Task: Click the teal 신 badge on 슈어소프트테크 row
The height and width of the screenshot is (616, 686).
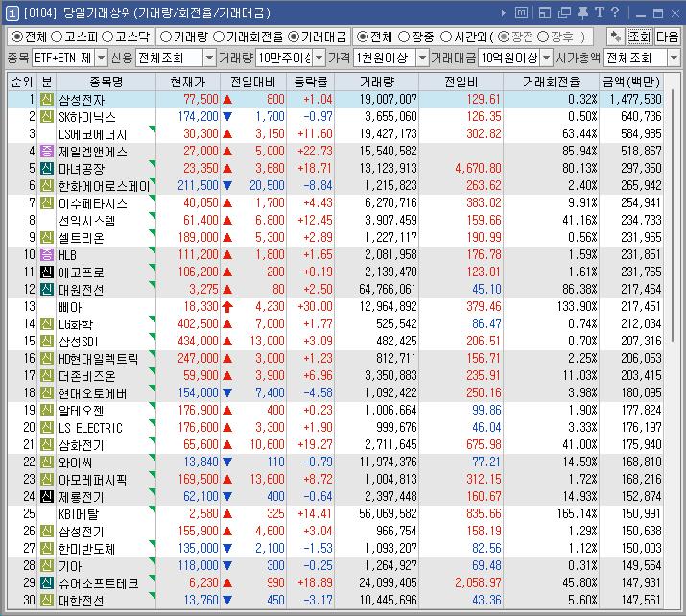Action: coord(47,582)
